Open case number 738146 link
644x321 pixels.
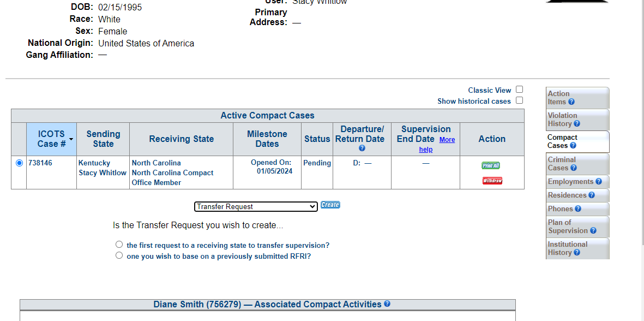[40, 163]
